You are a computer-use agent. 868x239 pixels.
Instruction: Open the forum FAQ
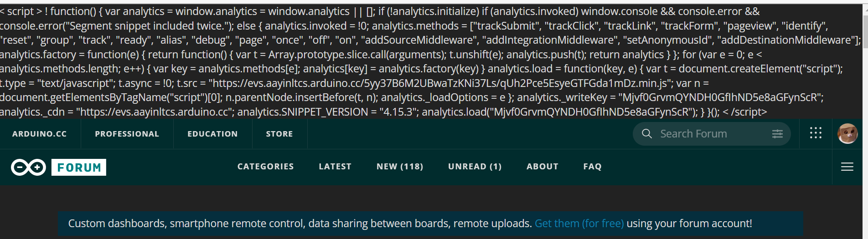(592, 167)
